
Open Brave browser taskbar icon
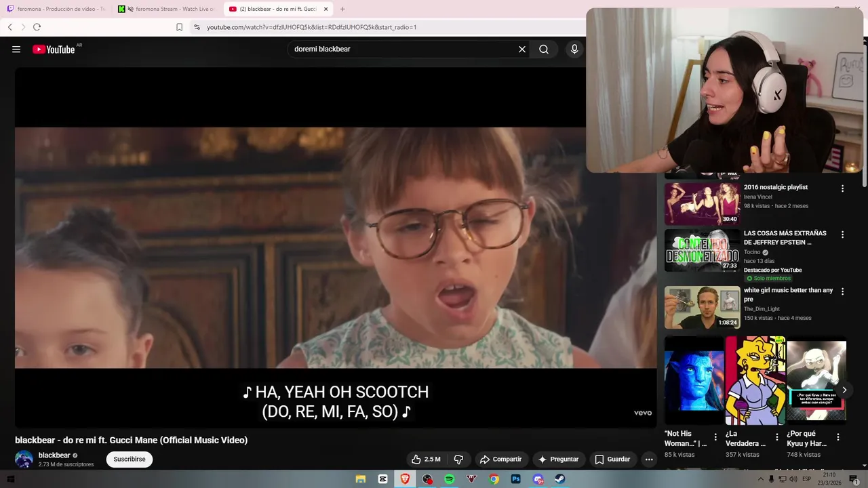pos(406,479)
